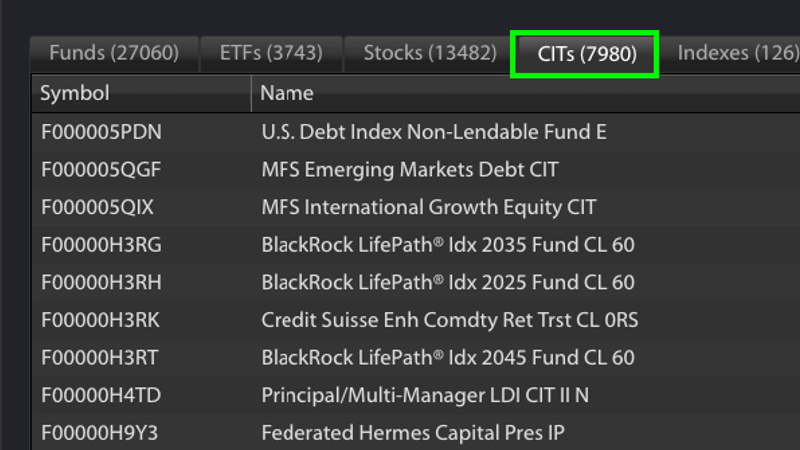Click MFS International Growth Equity CIT
This screenshot has width=800, height=450.
(429, 207)
